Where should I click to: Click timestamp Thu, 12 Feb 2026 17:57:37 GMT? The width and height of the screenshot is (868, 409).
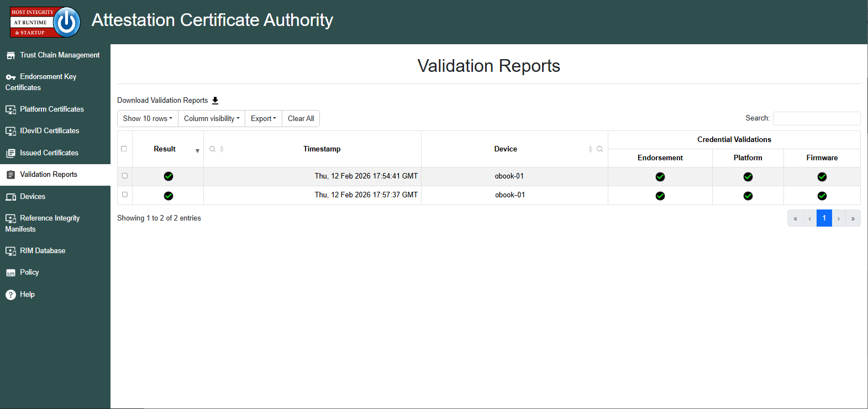pyautogui.click(x=366, y=195)
